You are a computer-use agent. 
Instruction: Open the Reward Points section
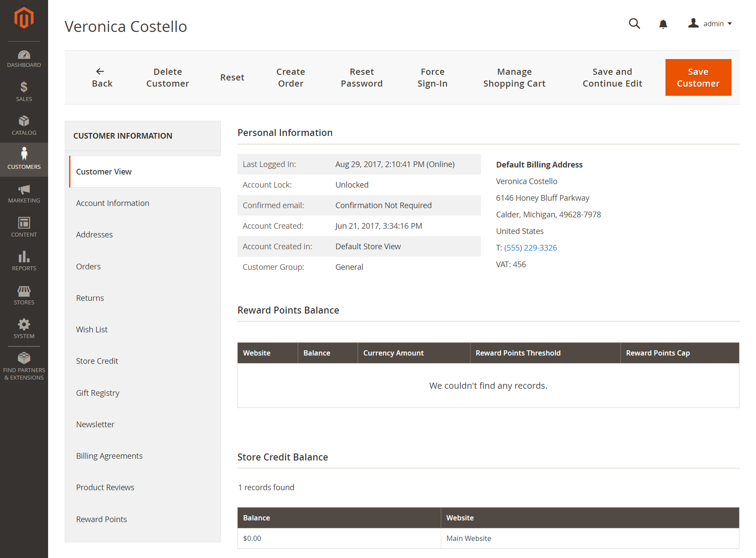click(x=101, y=519)
